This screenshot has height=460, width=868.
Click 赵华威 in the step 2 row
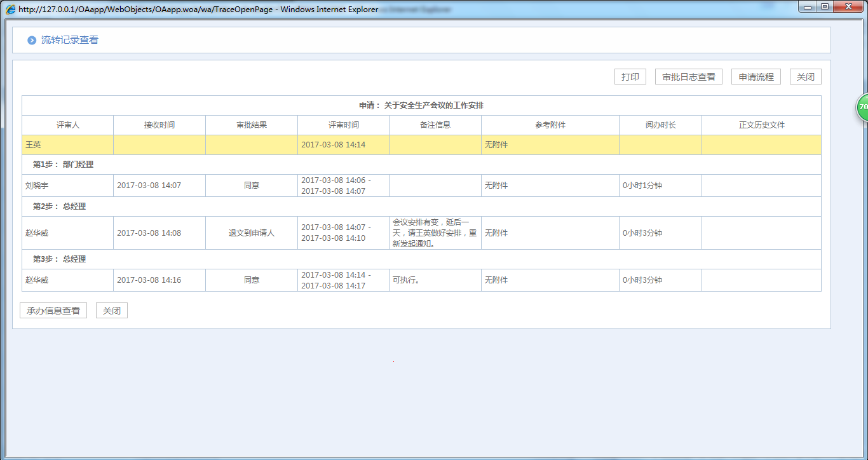tap(37, 233)
